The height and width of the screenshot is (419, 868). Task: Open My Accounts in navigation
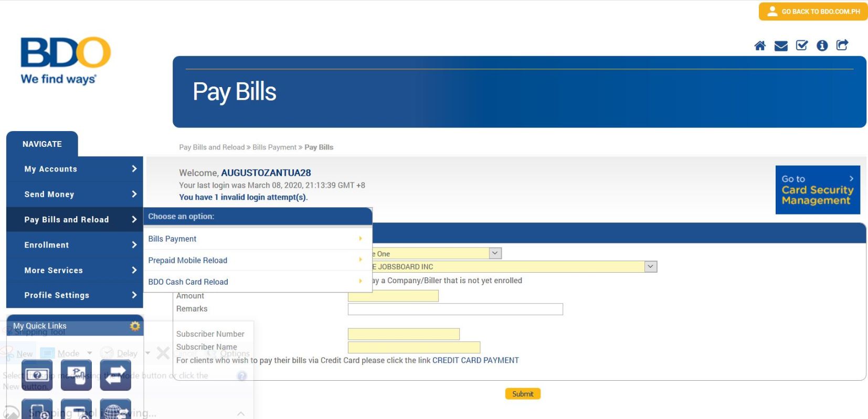[75, 169]
